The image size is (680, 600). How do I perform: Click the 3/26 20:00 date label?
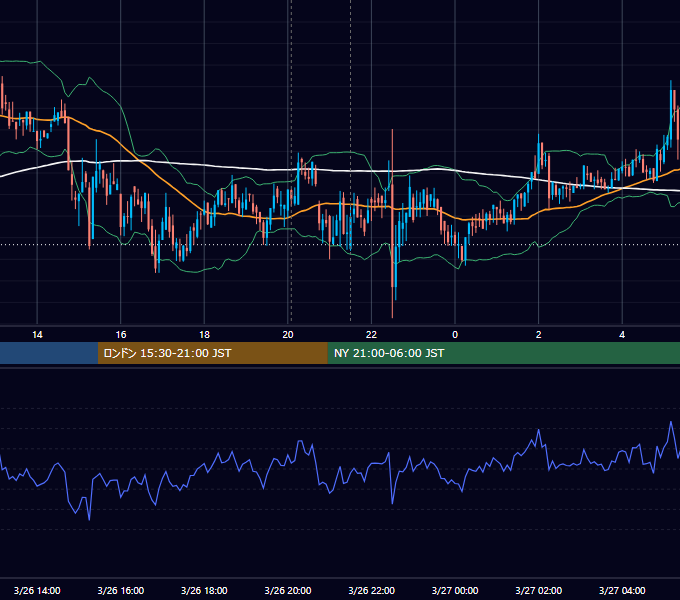tap(288, 590)
